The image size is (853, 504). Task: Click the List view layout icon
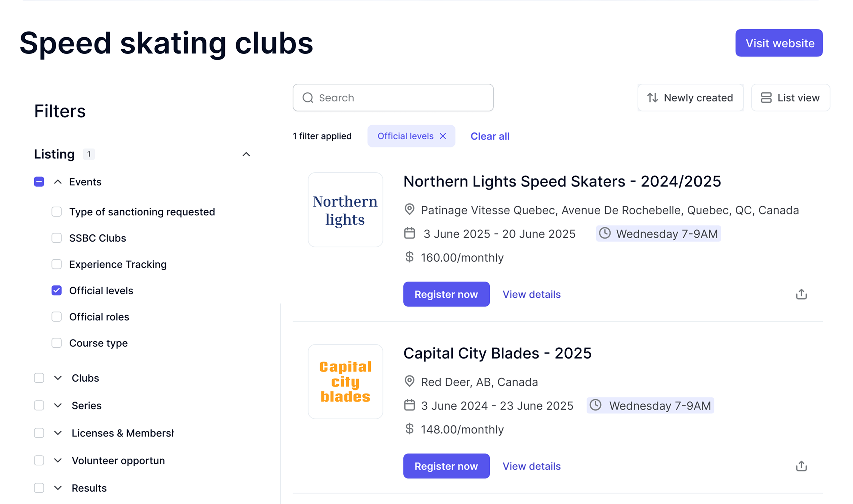[766, 98]
